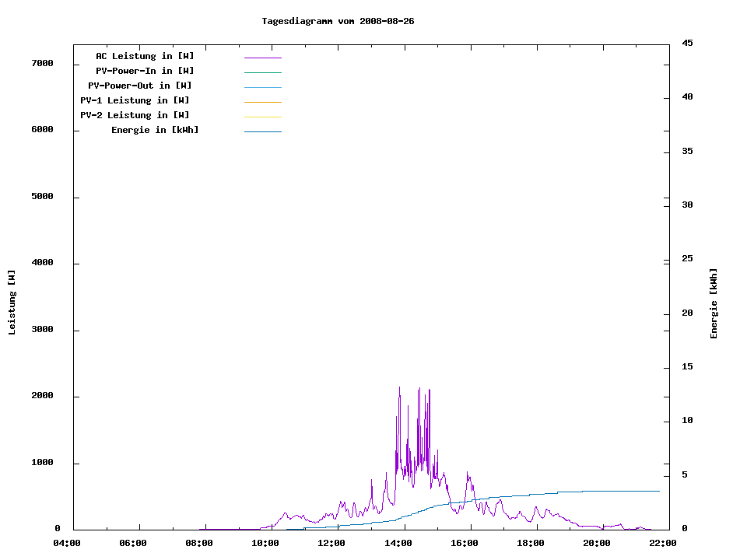
Task: Select the "AC Leistung in [W]" legend label
Action: coord(145,56)
